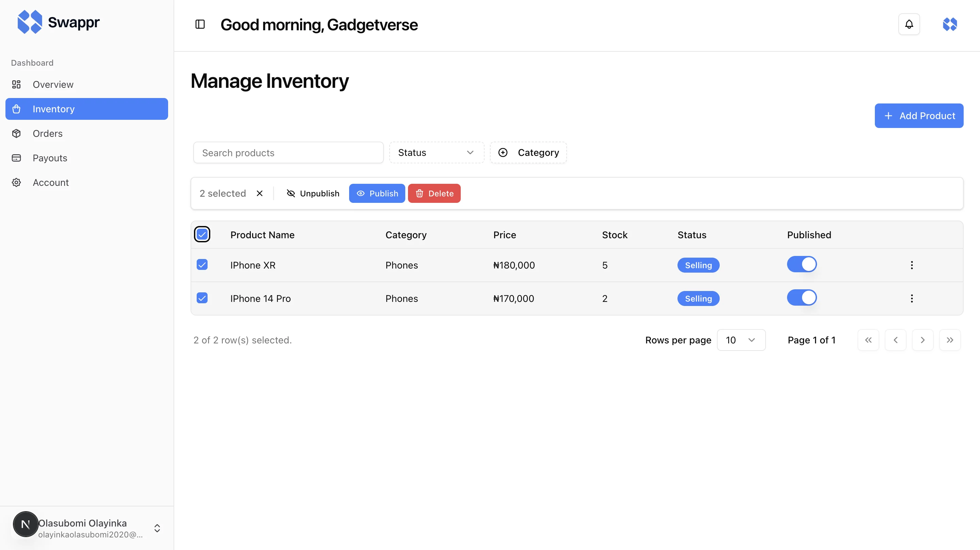980x550 pixels.
Task: Change rows per page from 10
Action: point(741,340)
